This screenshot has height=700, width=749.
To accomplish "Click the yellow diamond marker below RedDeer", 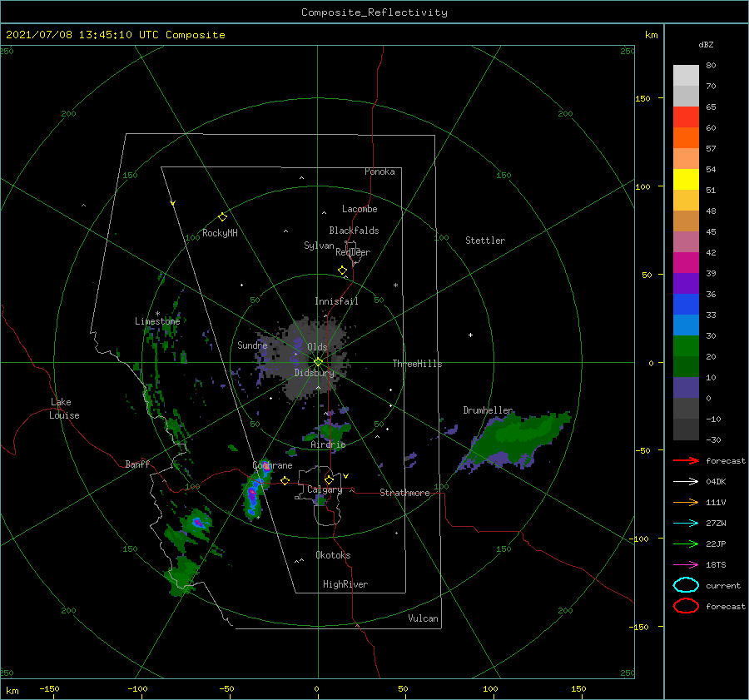I will tap(343, 271).
